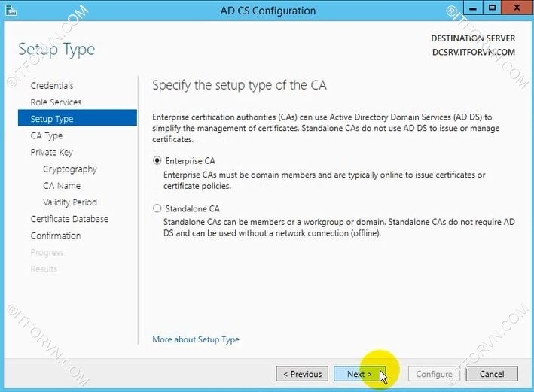Screen dimensions: 534x392
Task: Open the Private Key step
Action: pos(51,152)
